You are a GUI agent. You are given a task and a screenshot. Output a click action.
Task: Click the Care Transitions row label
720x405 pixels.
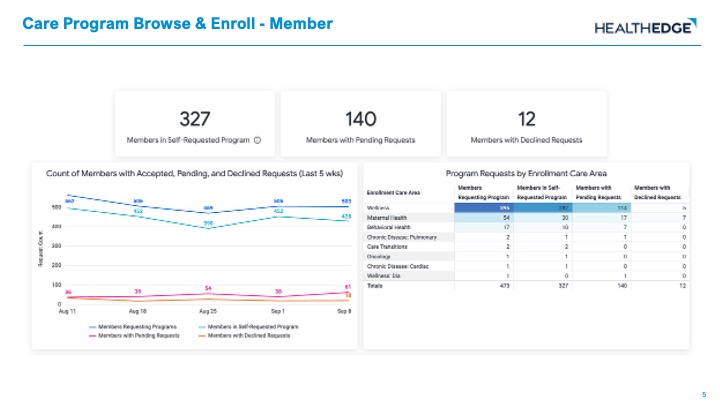390,246
